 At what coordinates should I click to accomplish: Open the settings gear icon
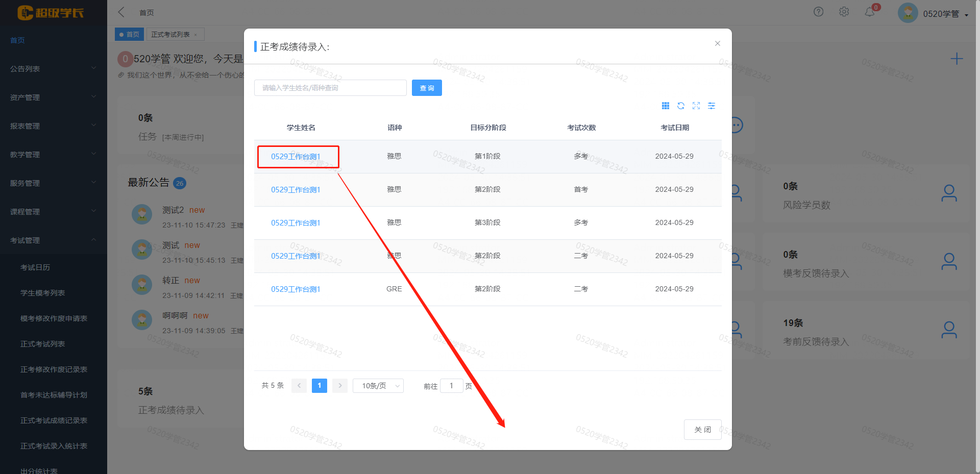pos(844,12)
